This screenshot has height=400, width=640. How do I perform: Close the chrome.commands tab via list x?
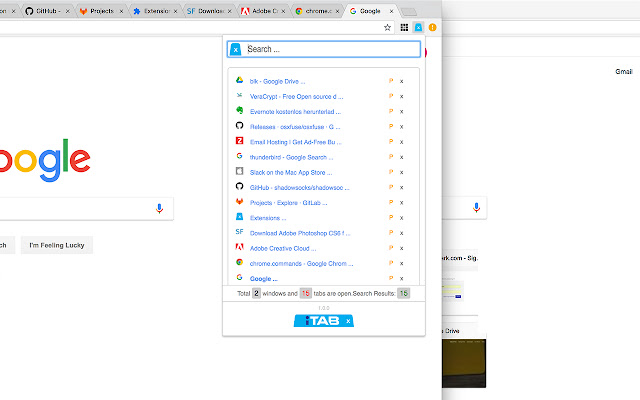(x=402, y=263)
